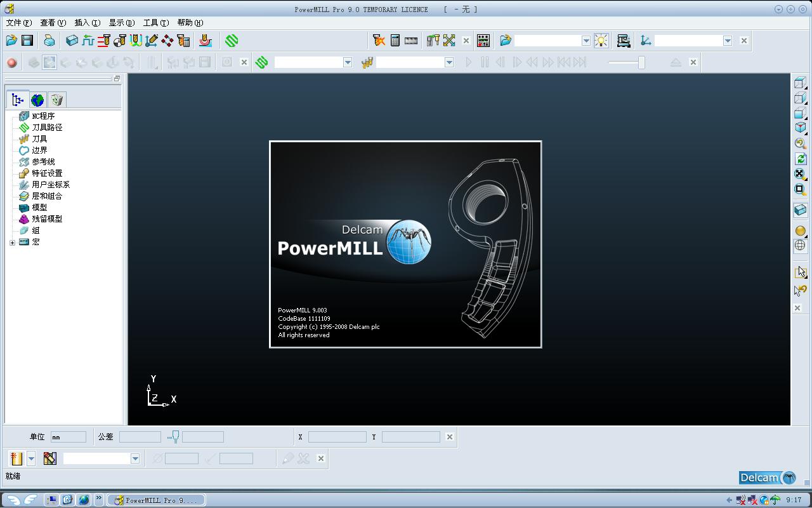
Task: Open the 插入 (Insert) menu
Action: coord(87,23)
